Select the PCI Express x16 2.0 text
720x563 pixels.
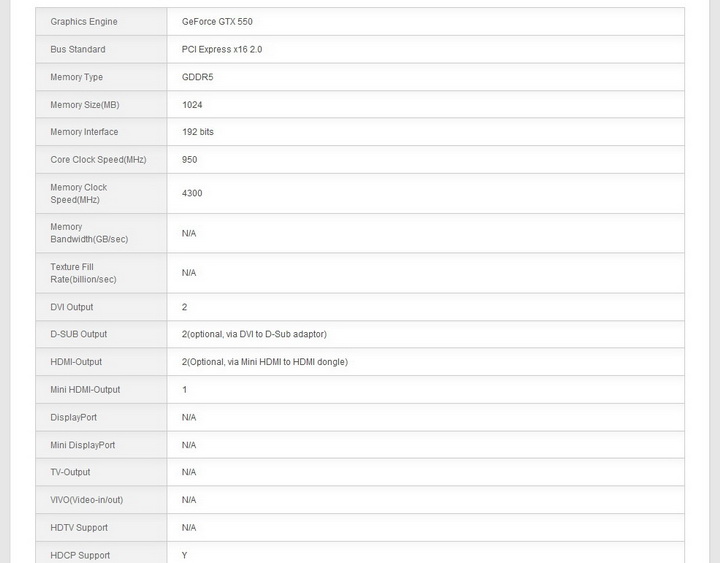point(222,49)
